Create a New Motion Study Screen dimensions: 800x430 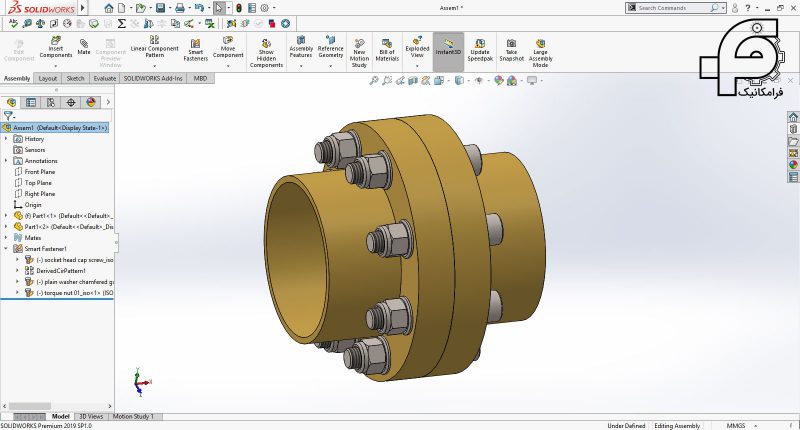pos(359,52)
